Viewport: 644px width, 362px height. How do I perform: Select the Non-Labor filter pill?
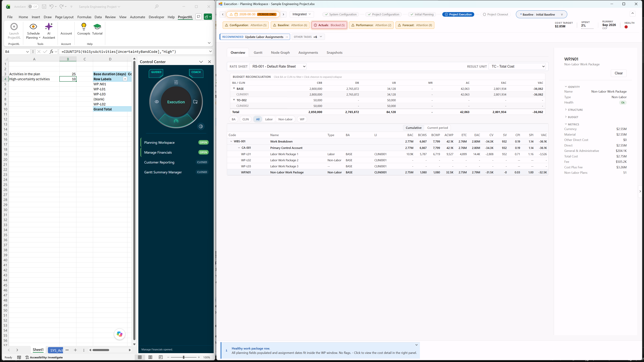coord(285,119)
